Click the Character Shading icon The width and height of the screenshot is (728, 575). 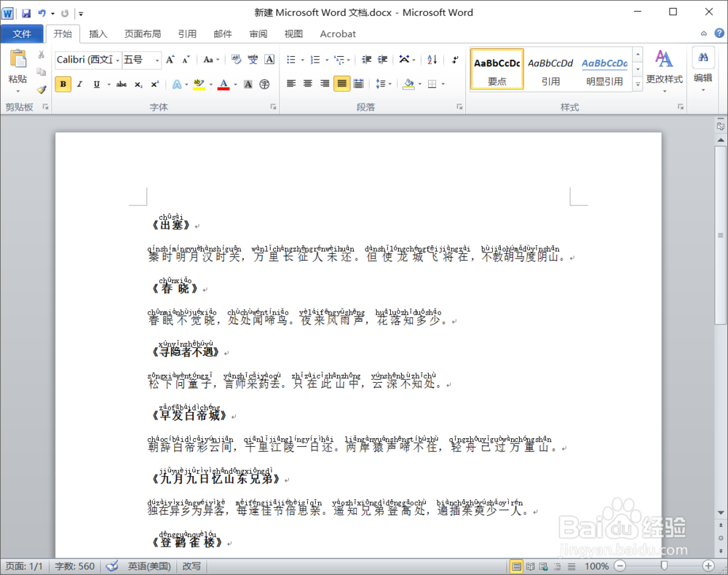click(x=248, y=84)
